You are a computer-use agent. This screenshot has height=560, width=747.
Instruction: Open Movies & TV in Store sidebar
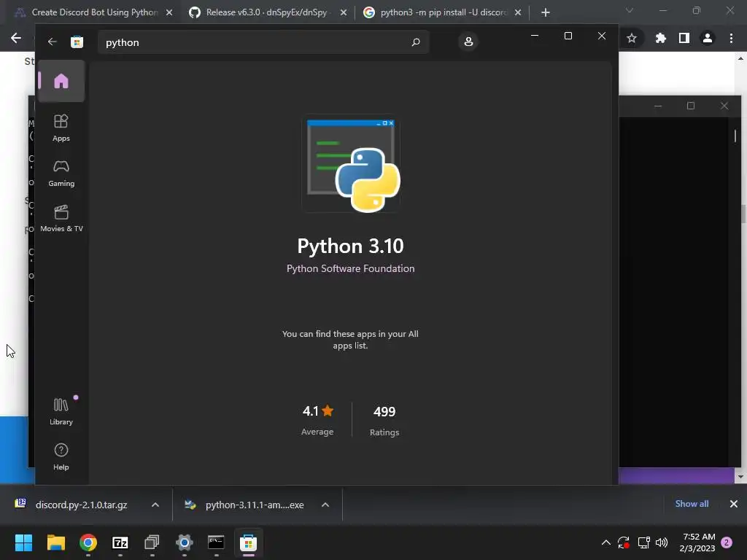(x=61, y=219)
